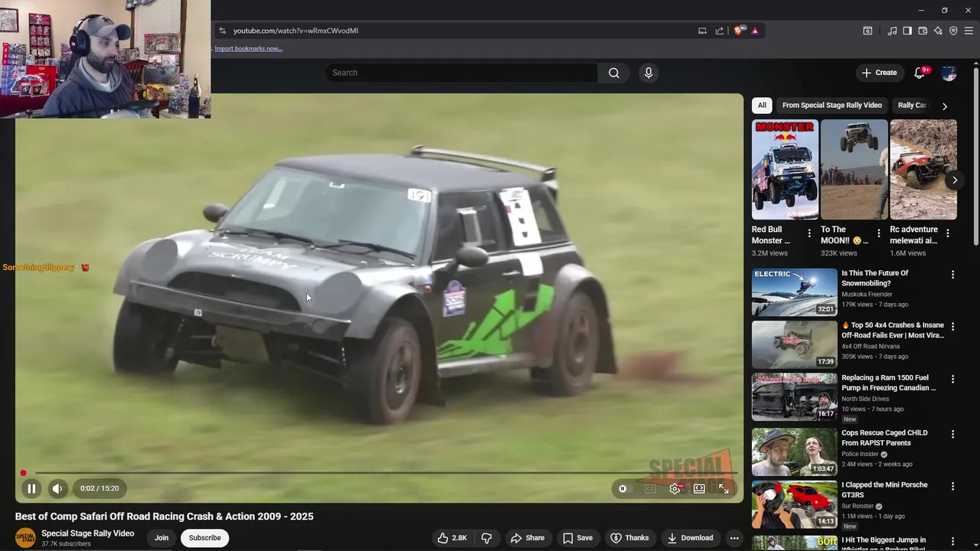Image resolution: width=980 pixels, height=551 pixels.
Task: Open options for Cops Rescue video
Action: coord(952,434)
